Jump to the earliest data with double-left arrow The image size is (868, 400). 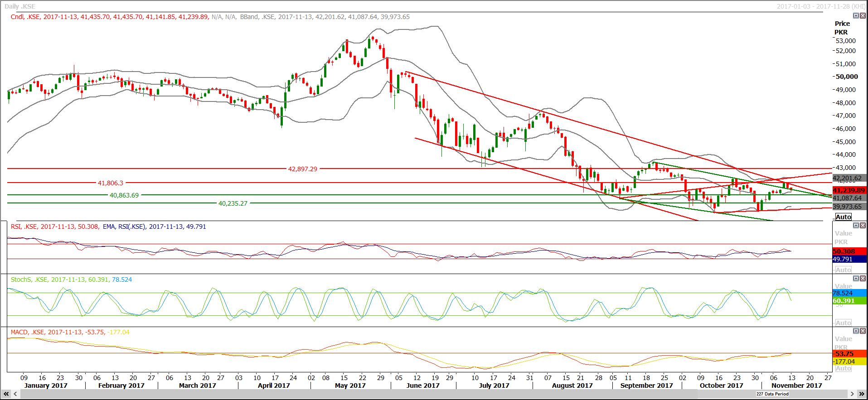[x=6, y=394]
